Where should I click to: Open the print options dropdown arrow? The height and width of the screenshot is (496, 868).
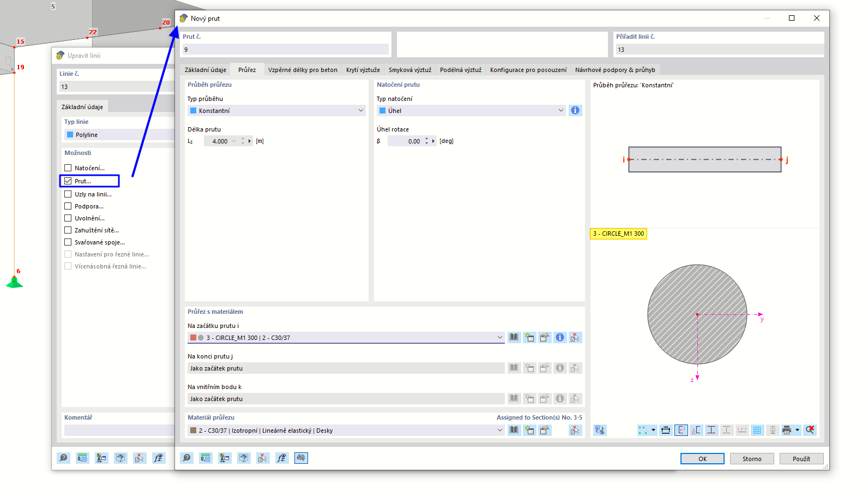[797, 430]
